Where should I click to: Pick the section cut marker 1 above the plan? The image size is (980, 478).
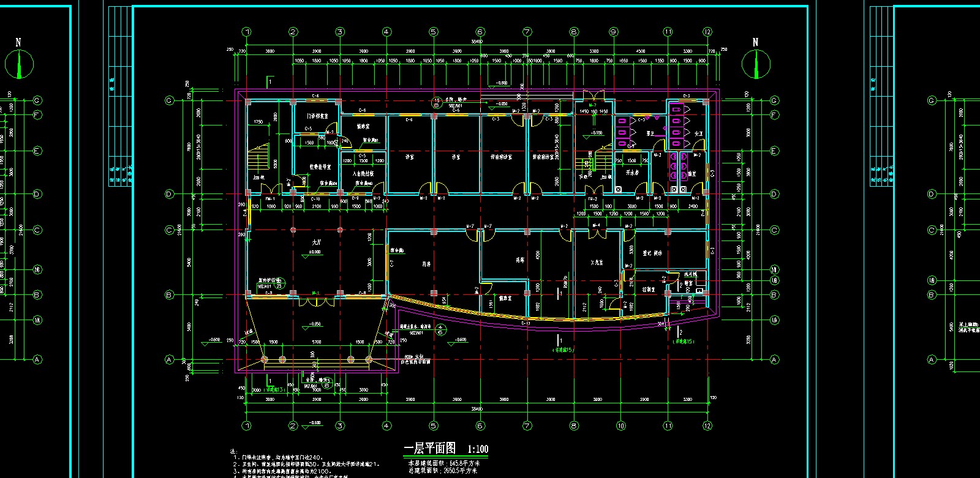269,81
